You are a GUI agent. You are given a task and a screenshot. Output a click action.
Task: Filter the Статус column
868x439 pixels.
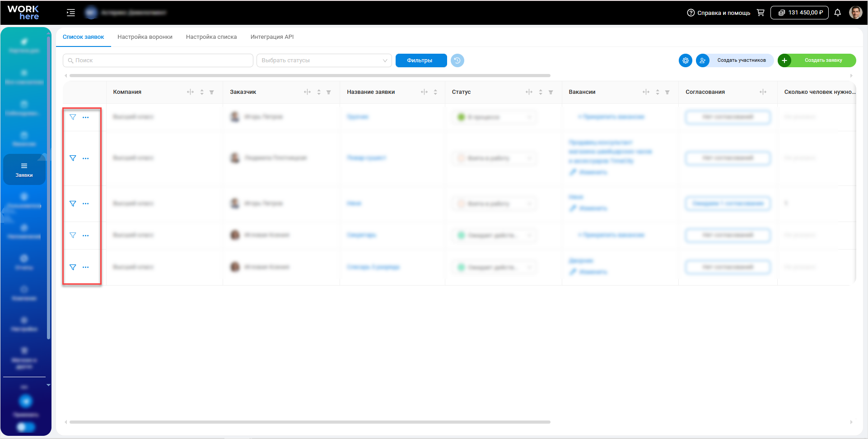(x=551, y=92)
